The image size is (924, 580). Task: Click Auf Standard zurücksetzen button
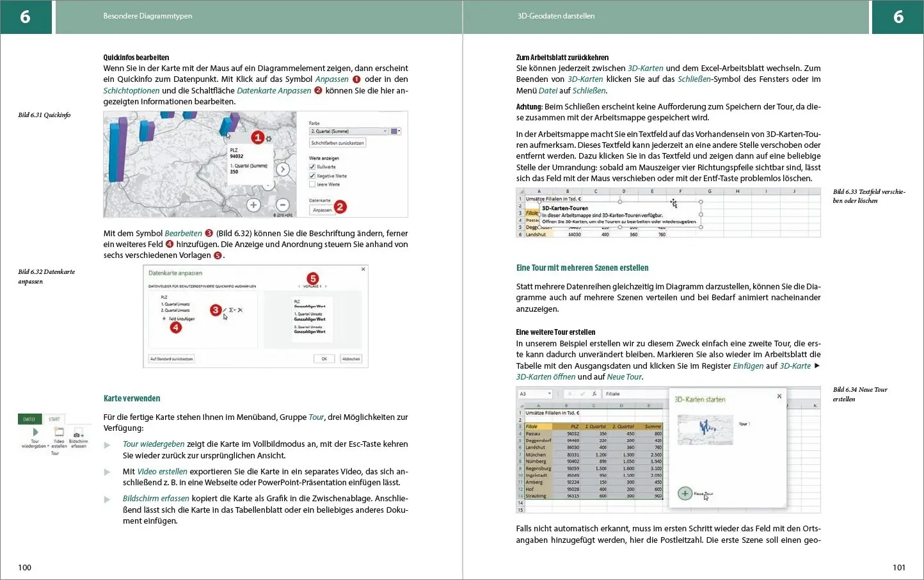[171, 358]
